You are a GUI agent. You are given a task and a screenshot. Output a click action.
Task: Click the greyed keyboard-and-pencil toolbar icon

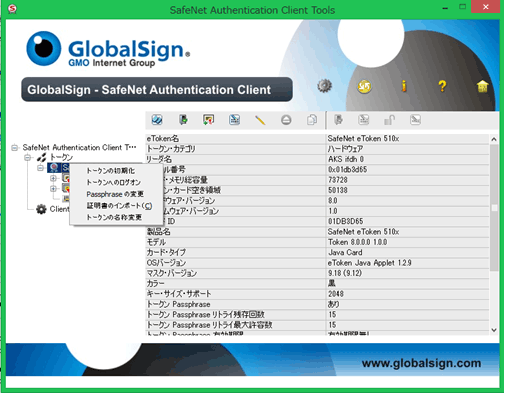coord(364,120)
